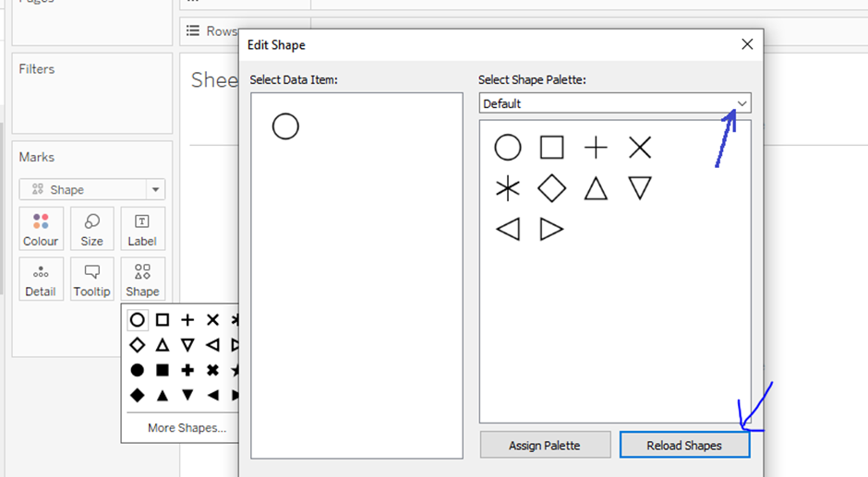The height and width of the screenshot is (477, 868).
Task: Click the Filters shelf heading
Action: pos(37,69)
